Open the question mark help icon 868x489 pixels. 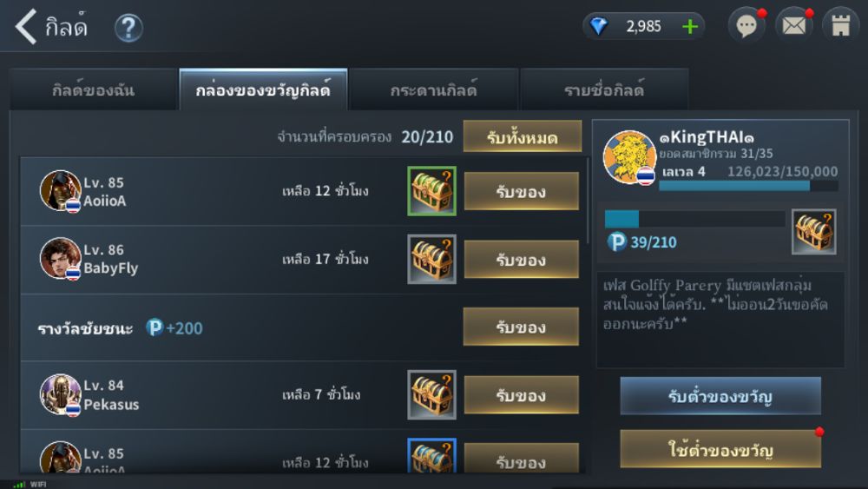(x=128, y=28)
